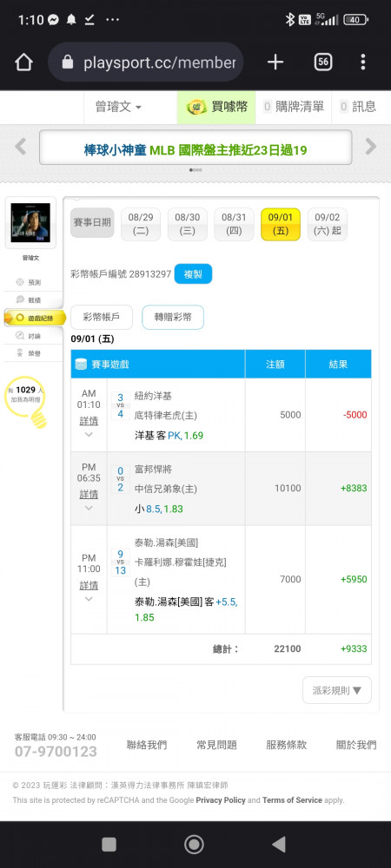The image size is (391, 868).
Task: Expand 詳情 for the 01:10 game
Action: [x=89, y=421]
